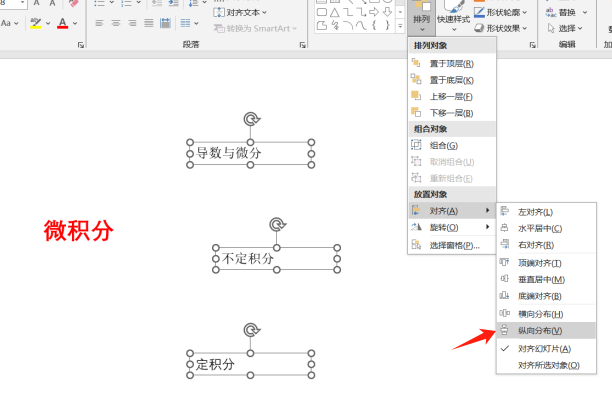Image resolution: width=612 pixels, height=405 pixels.
Task: Open text highlight color dropdown arrow
Action: [48, 23]
